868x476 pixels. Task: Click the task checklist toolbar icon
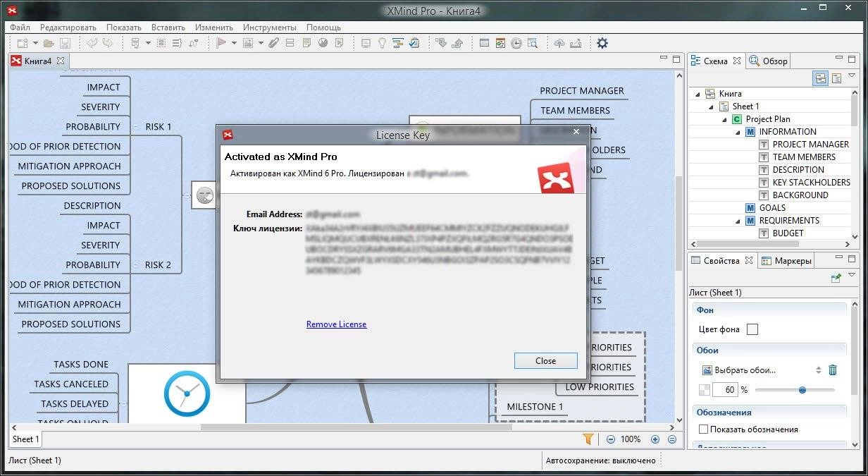(x=414, y=43)
